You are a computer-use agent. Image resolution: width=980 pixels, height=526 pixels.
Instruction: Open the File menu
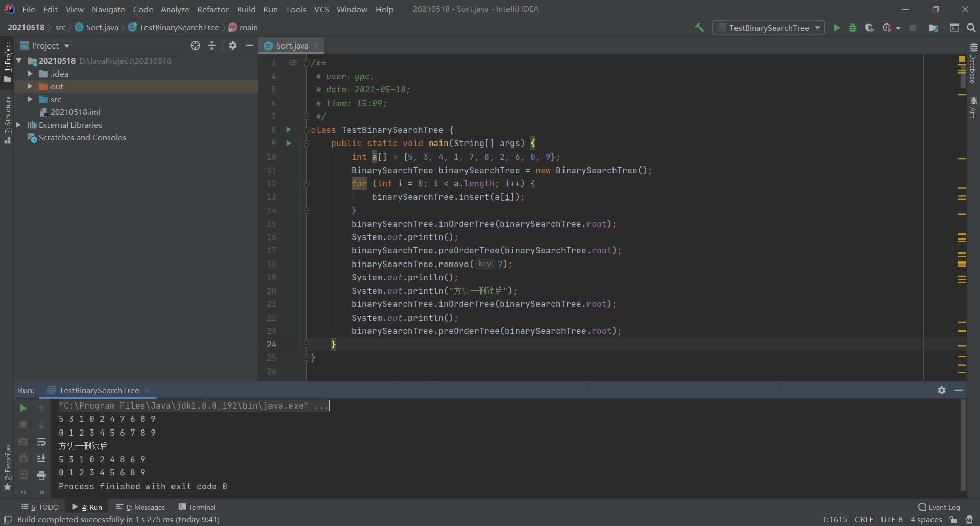coord(29,9)
